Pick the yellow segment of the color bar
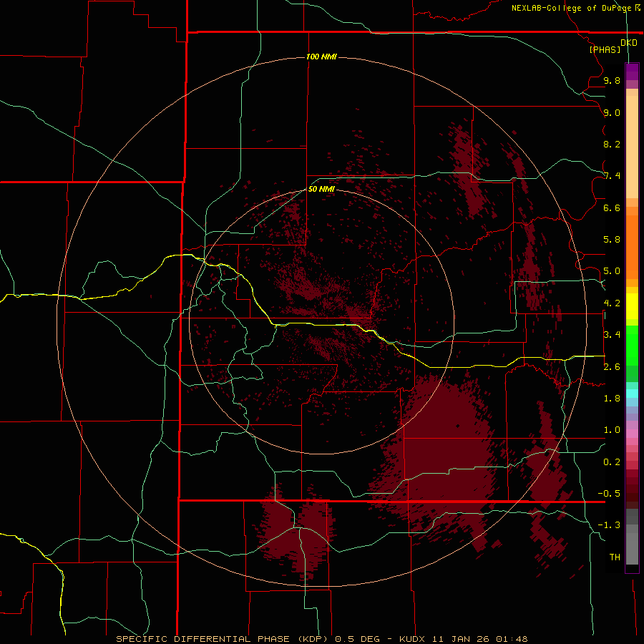 pos(632,306)
